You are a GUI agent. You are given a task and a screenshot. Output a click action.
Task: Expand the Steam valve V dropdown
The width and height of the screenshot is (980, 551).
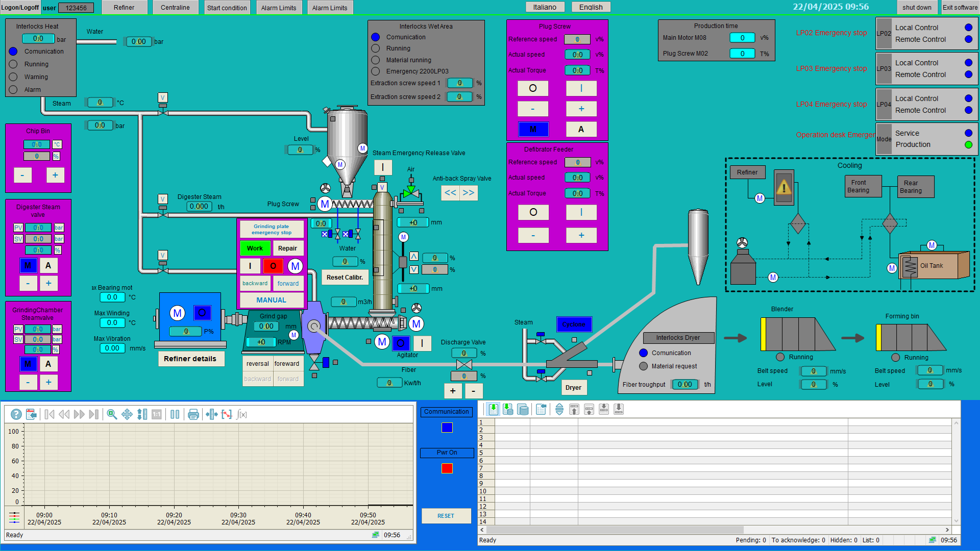pyautogui.click(x=162, y=97)
